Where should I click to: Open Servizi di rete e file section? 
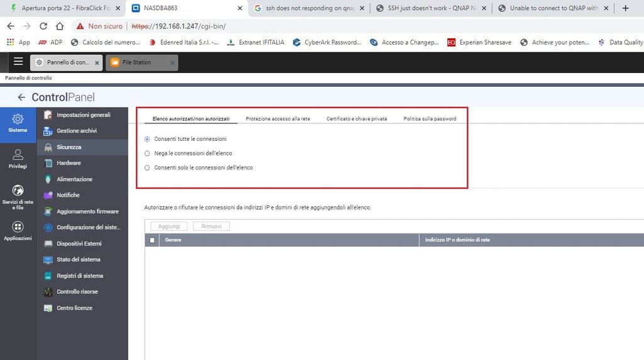[18, 190]
